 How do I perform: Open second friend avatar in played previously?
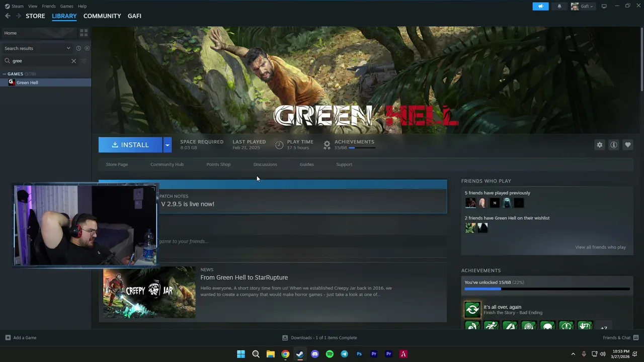(x=482, y=203)
